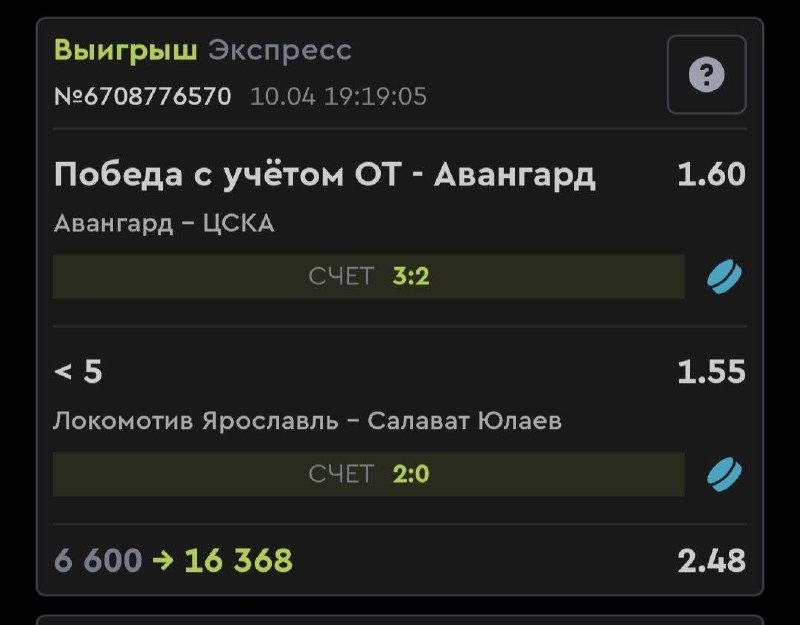The width and height of the screenshot is (800, 625).
Task: Click the 1.55 odds value
Action: (711, 372)
